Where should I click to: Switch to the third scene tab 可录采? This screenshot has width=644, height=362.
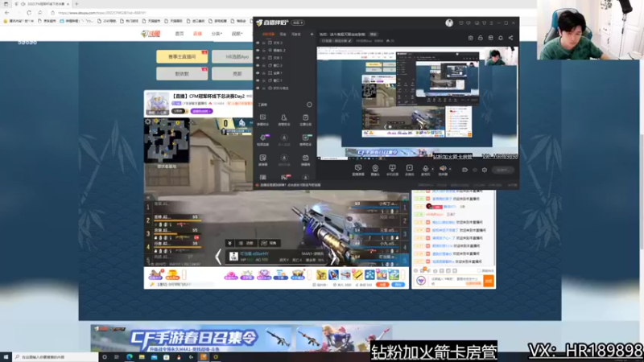point(296,35)
